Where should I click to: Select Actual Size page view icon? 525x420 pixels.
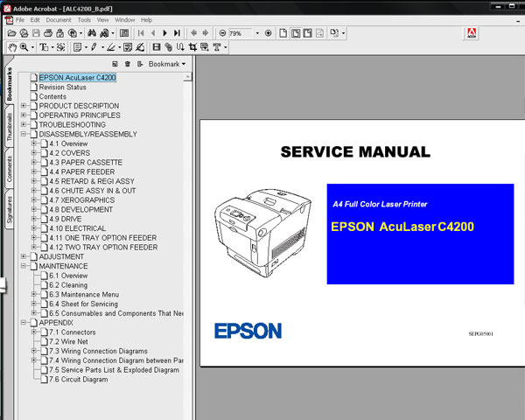(x=283, y=33)
